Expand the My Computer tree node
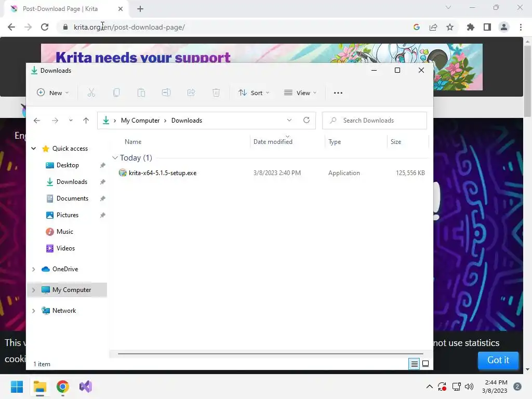This screenshot has width=532, height=399. [x=34, y=290]
